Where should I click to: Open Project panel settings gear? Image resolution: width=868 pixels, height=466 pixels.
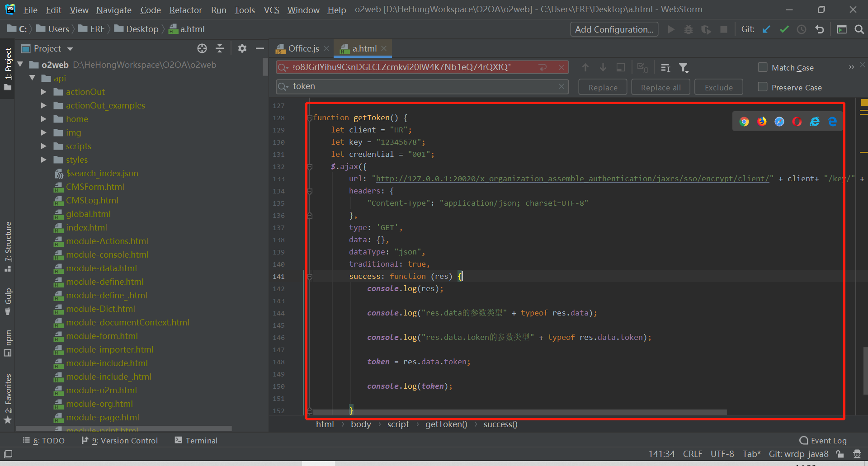(242, 48)
